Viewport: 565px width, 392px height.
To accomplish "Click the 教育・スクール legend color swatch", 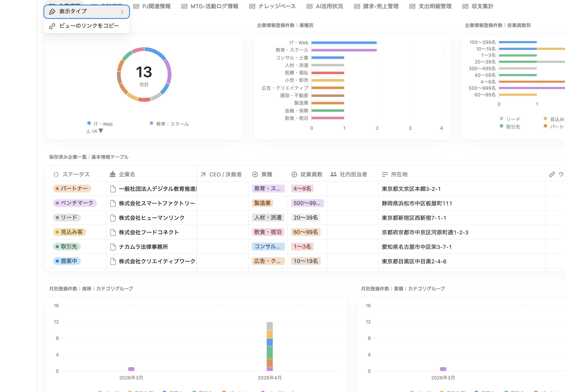I will point(151,123).
